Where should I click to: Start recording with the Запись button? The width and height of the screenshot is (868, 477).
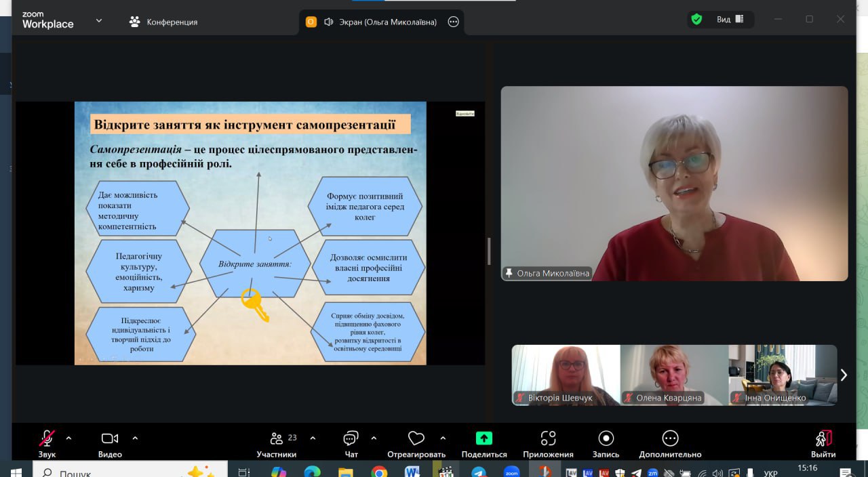(x=606, y=439)
